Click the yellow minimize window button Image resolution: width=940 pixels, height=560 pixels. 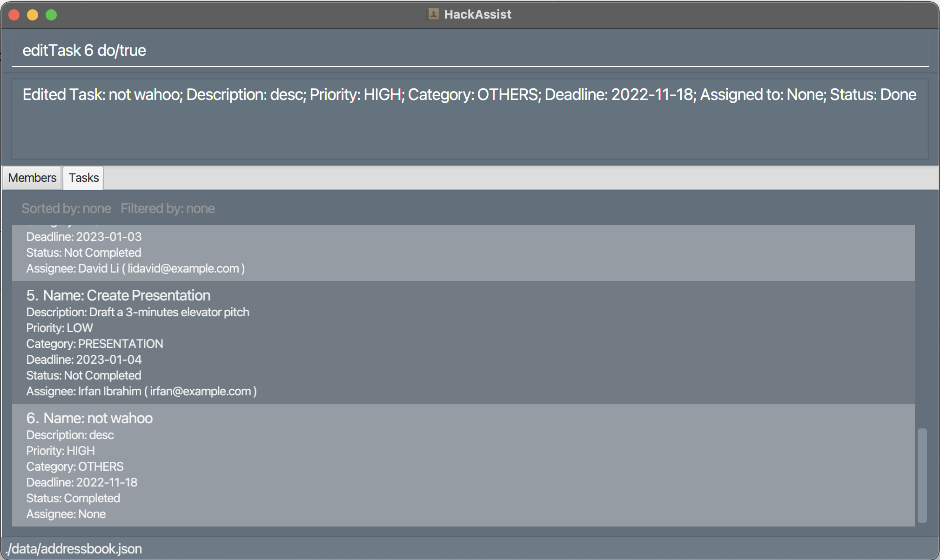click(33, 15)
